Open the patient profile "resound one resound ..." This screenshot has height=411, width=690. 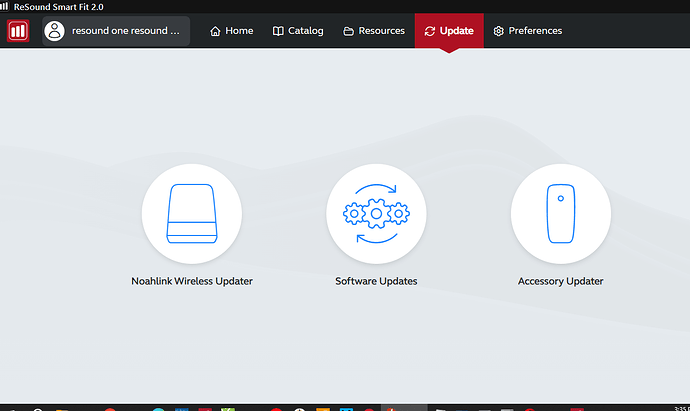coord(116,31)
